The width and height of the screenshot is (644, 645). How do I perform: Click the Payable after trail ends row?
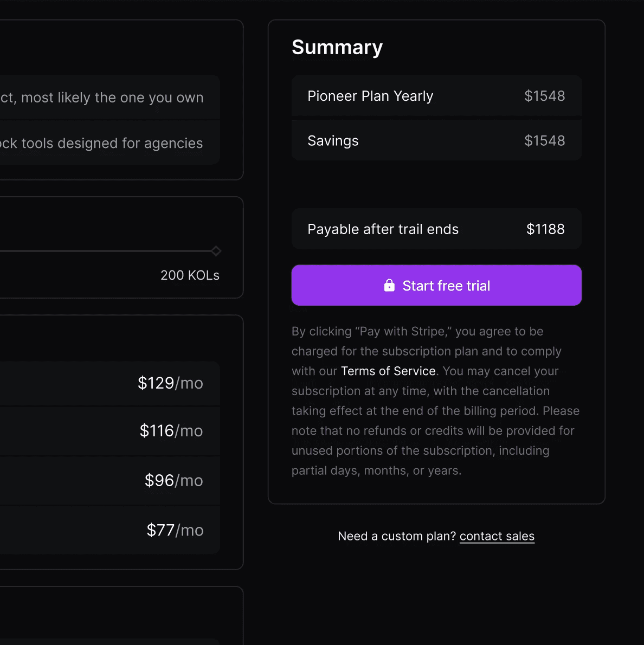pos(436,229)
